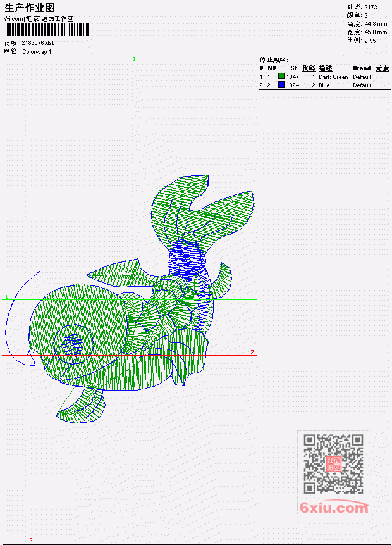Click the 'Brand' column header
The width and height of the screenshot is (392, 545).
pos(362,68)
